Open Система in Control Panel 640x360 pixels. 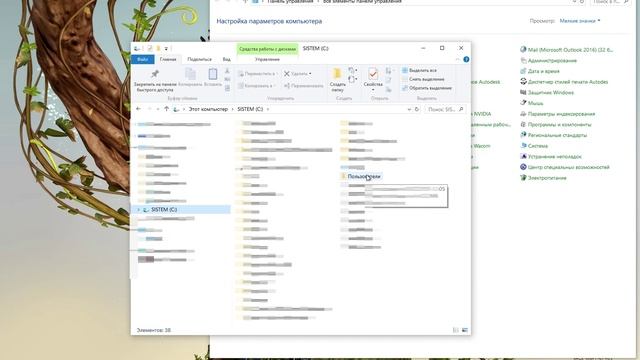tap(534, 146)
